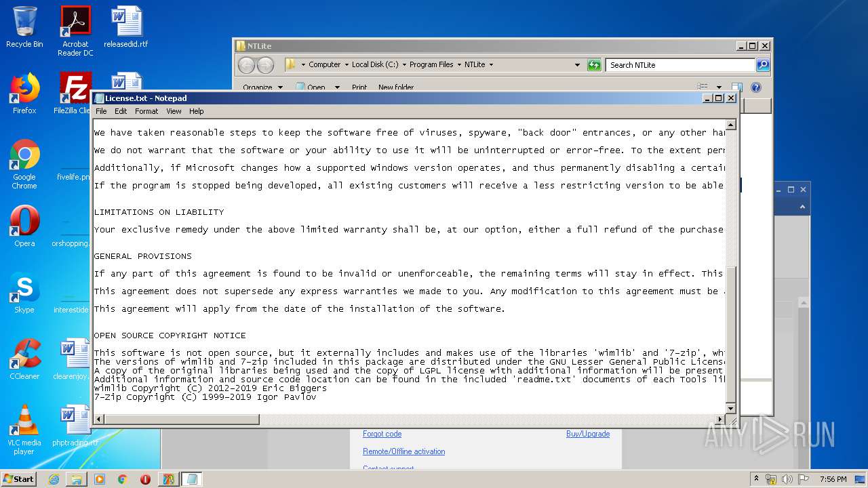The width and height of the screenshot is (868, 488).
Task: Click Notepad scroll down arrow
Action: (731, 409)
